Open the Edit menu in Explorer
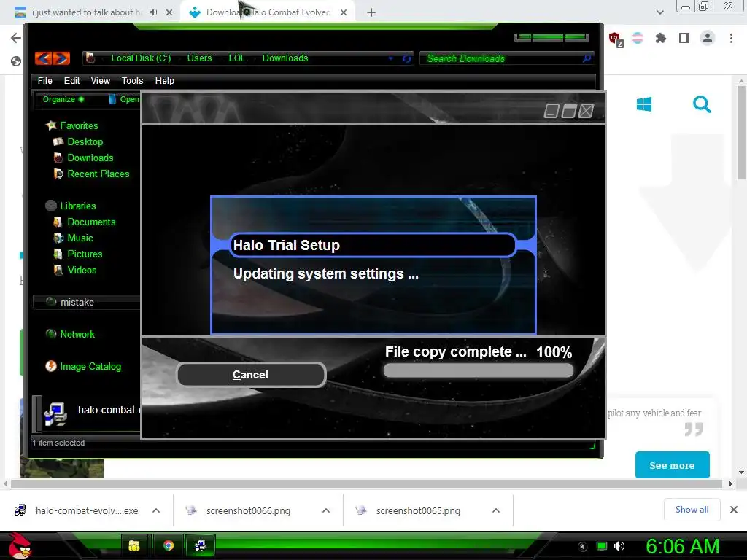This screenshot has height=560, width=747. click(72, 80)
